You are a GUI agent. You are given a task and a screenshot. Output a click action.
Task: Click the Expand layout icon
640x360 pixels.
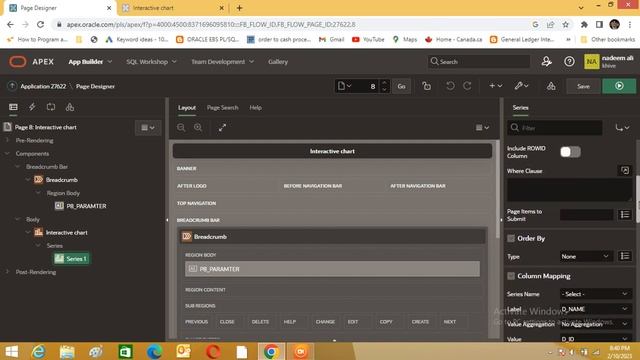pos(222,128)
